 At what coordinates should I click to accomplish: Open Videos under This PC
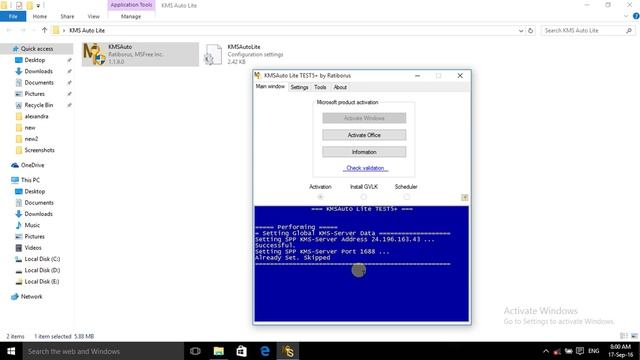[x=33, y=248]
